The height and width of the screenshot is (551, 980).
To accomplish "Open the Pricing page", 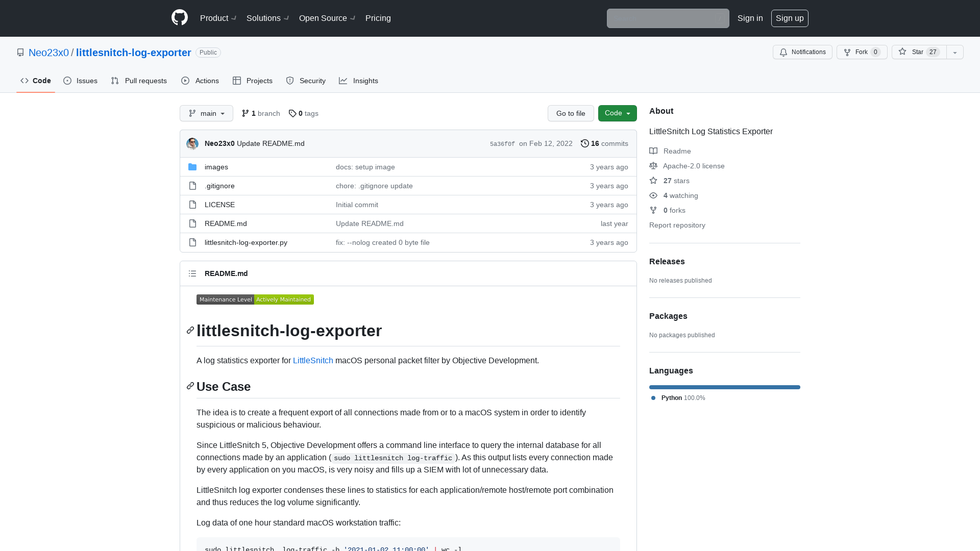I will (x=378, y=18).
